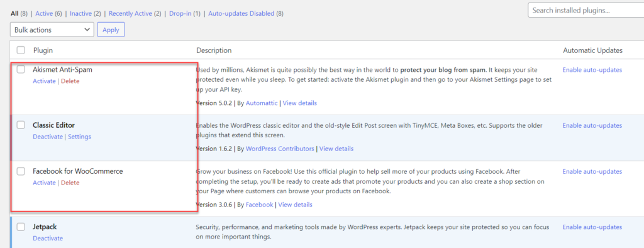This screenshot has width=644, height=248.
Task: Click the Akismet Anti-Spam plugin name
Action: pyautogui.click(x=62, y=70)
